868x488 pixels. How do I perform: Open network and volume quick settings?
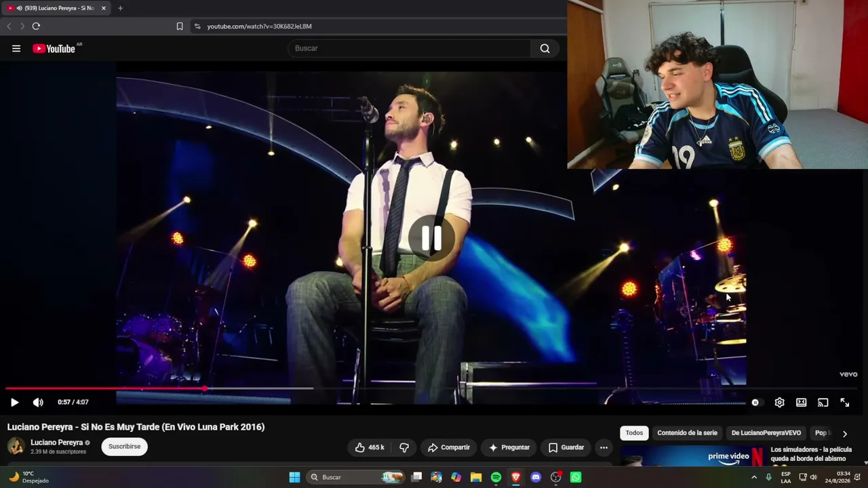[808, 477]
